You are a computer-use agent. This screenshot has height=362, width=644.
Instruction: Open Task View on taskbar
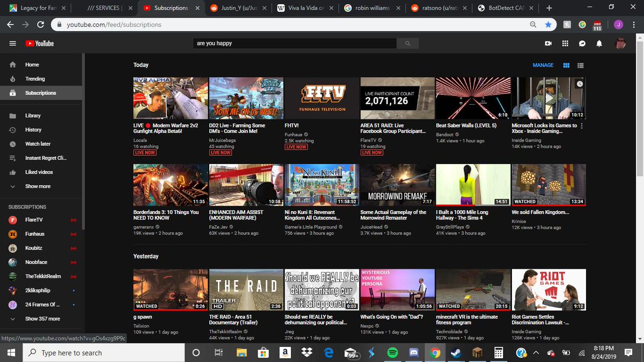(x=218, y=352)
